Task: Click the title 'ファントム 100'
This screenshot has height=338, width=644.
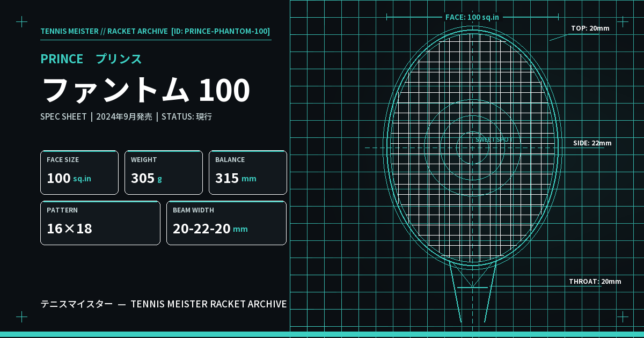Action: [x=146, y=90]
